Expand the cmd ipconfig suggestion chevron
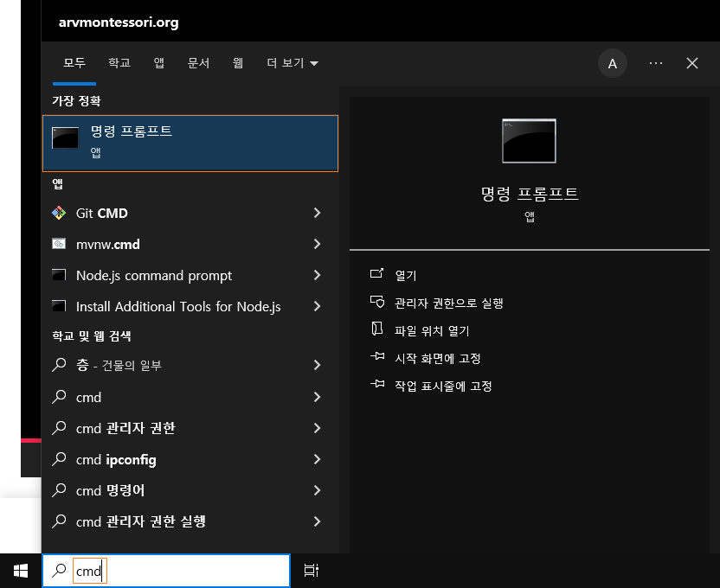Image resolution: width=720 pixels, height=588 pixels. pyautogui.click(x=317, y=459)
